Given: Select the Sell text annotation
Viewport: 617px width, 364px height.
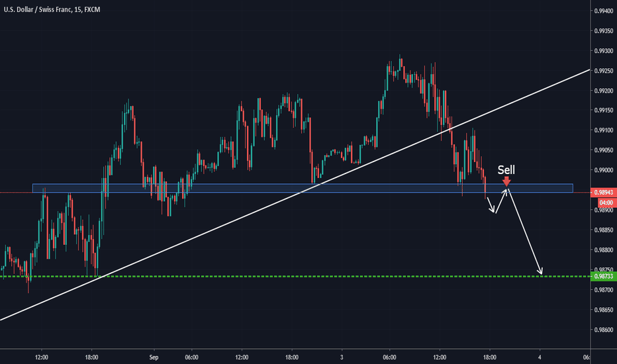Looking at the screenshot, I should coord(506,170).
